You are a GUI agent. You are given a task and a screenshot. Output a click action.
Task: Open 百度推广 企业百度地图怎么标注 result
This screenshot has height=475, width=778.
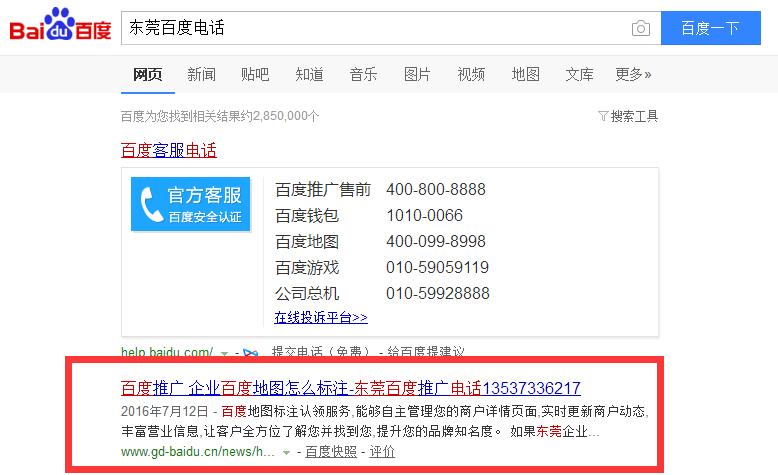350,388
